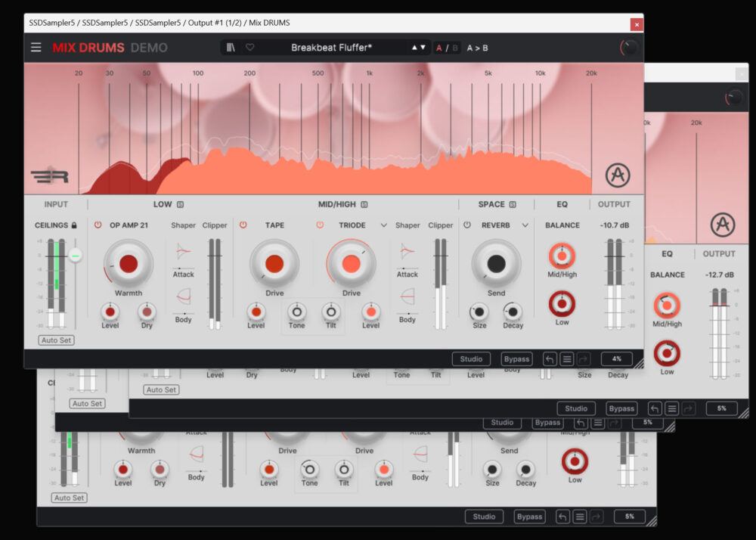Click the Arturia logo in the front window
756x540 pixels.
[x=618, y=175]
